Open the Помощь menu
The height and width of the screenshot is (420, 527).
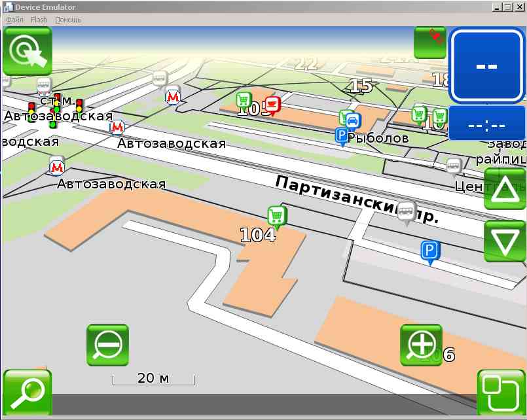(68, 20)
